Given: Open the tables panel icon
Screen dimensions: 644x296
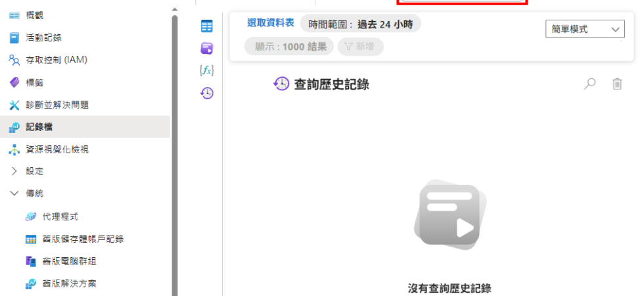Looking at the screenshot, I should [206, 26].
